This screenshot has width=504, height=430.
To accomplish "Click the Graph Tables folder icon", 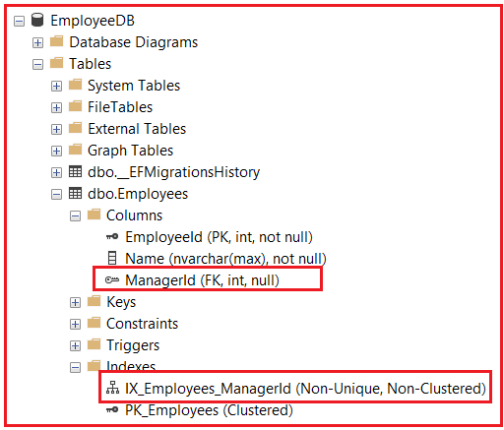I will [76, 150].
